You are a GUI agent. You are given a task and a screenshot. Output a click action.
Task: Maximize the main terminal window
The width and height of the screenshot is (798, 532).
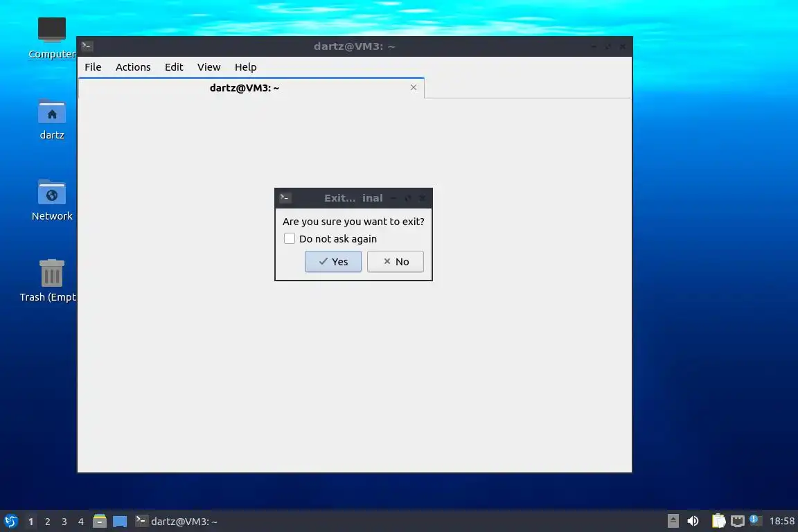pyautogui.click(x=608, y=46)
